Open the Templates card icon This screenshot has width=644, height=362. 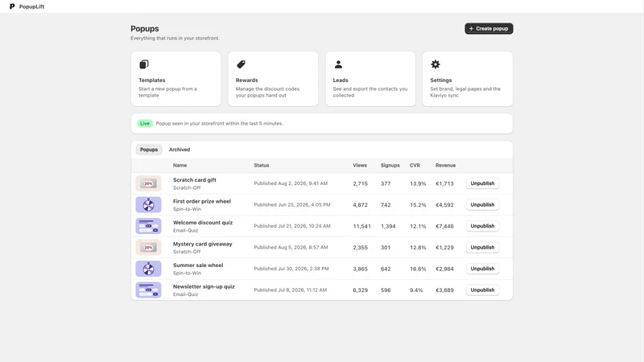(x=144, y=64)
